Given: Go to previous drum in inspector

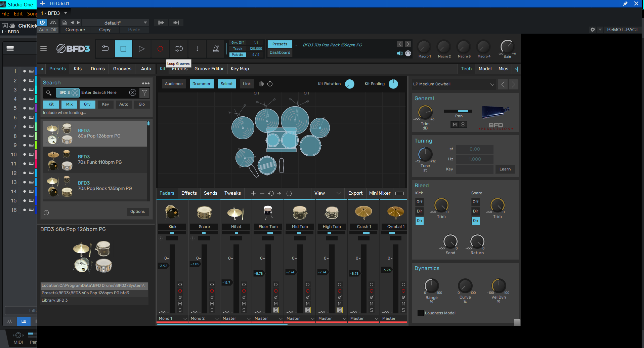Looking at the screenshot, I should coord(503,84).
